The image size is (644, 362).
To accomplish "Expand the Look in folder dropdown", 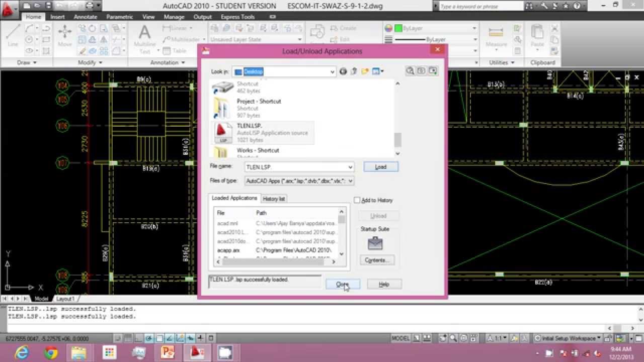I will click(332, 72).
